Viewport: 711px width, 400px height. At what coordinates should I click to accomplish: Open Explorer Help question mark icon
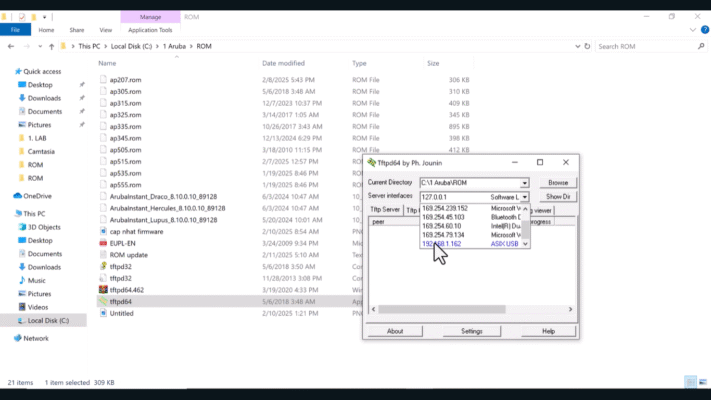[705, 29]
